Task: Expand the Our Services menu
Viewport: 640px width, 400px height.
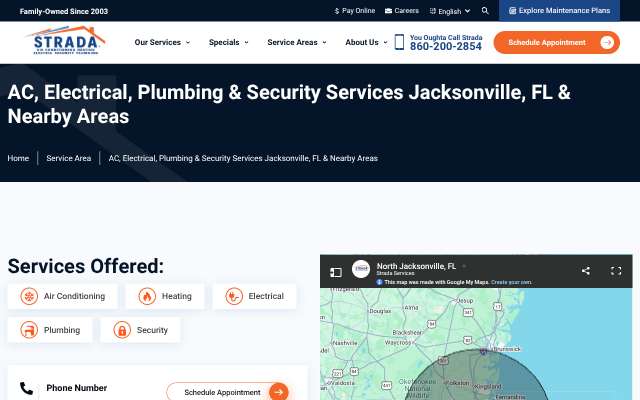Action: [x=162, y=42]
